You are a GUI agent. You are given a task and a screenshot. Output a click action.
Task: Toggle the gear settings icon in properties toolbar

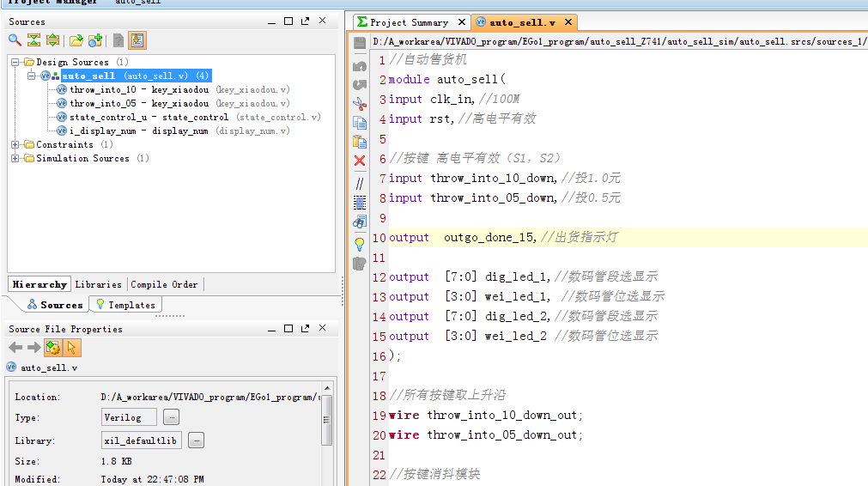click(x=53, y=348)
